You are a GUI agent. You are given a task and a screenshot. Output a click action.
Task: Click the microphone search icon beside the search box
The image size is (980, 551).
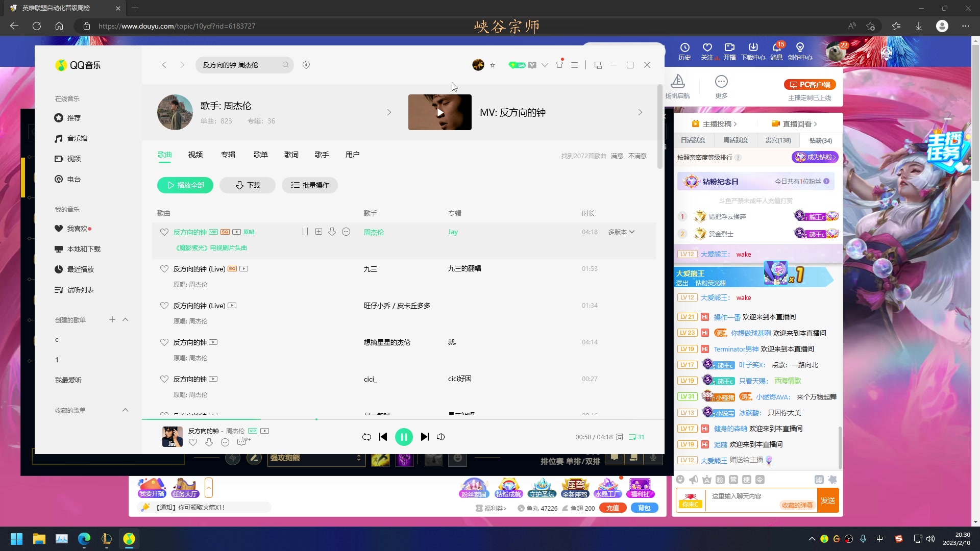(306, 65)
